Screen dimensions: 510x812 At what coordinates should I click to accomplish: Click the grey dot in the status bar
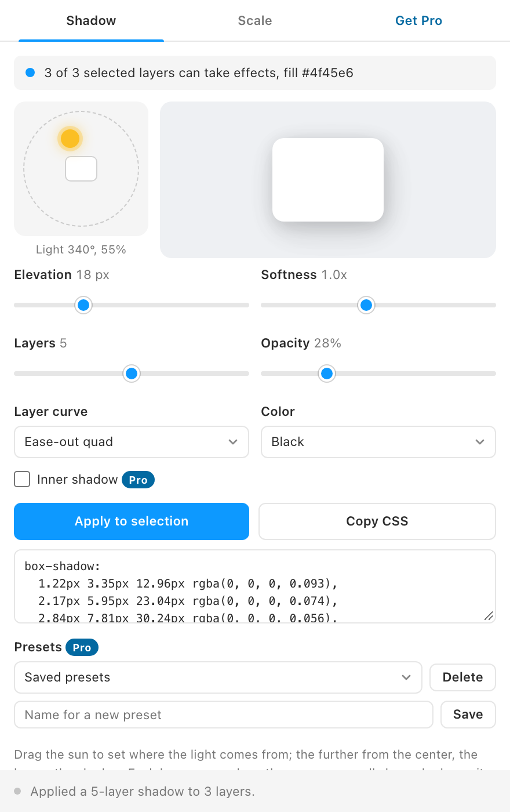17,791
